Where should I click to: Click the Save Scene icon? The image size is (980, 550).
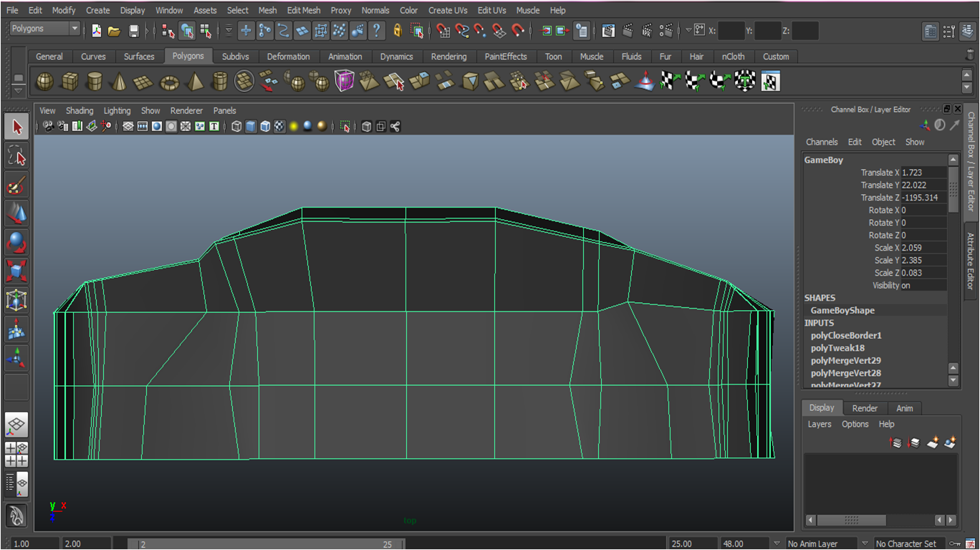pyautogui.click(x=134, y=31)
